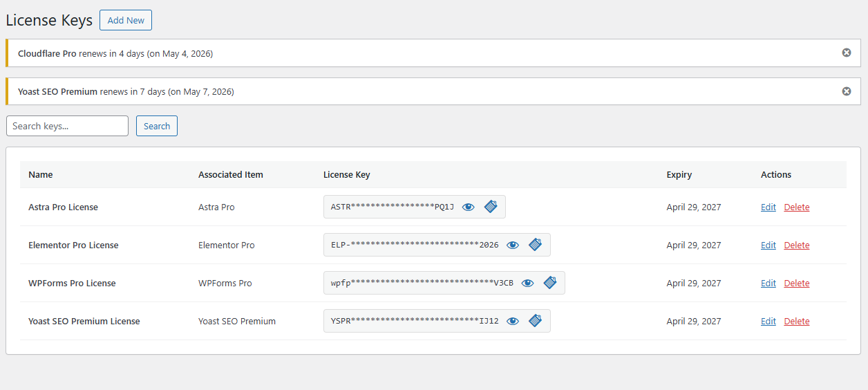Click Yoast SEO Premium in Associated Item column
The width and height of the screenshot is (868, 390).
click(x=237, y=321)
